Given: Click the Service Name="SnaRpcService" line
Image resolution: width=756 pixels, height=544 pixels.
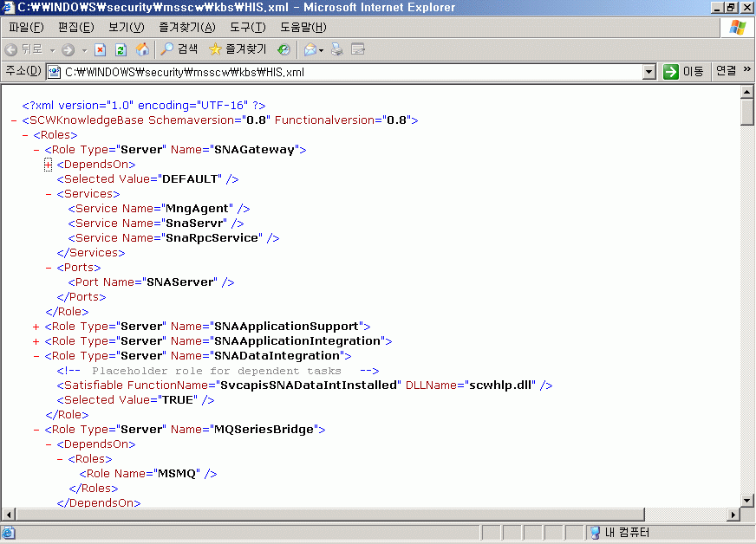Looking at the screenshot, I should [x=173, y=238].
